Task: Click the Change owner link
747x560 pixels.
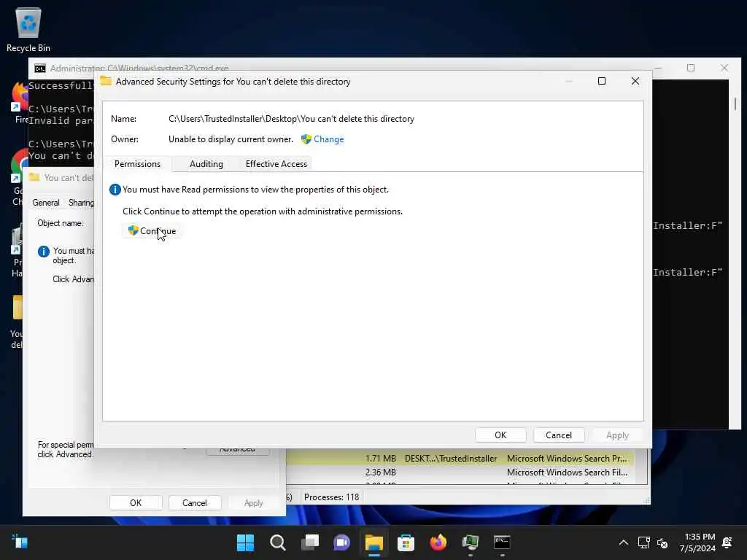Action: tap(328, 139)
